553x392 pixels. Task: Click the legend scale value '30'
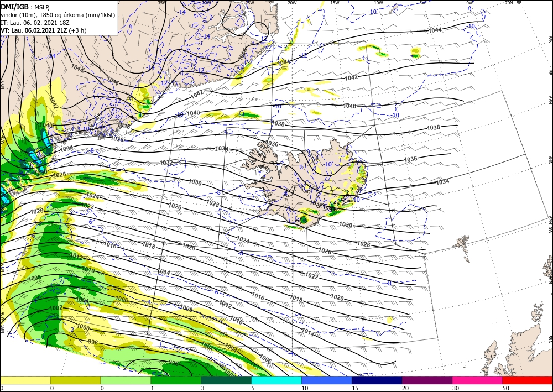[456, 388]
